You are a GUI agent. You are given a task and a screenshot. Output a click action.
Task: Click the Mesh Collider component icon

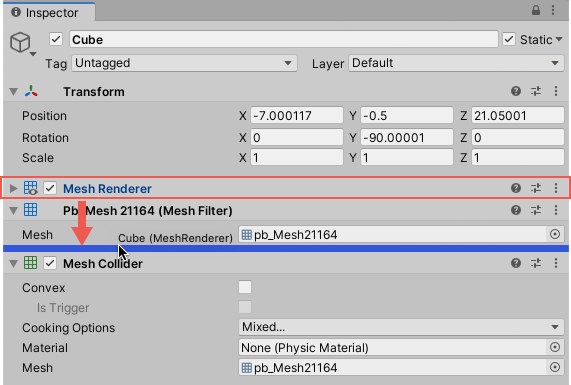click(31, 263)
